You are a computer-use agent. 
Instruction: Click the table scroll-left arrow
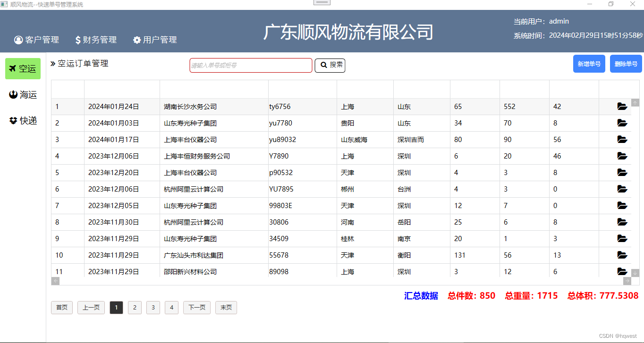55,281
